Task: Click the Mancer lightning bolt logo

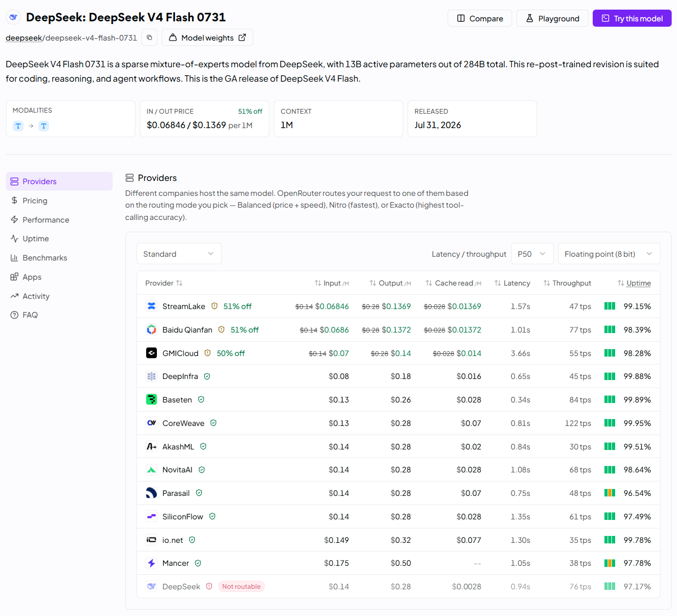Action: click(x=152, y=563)
